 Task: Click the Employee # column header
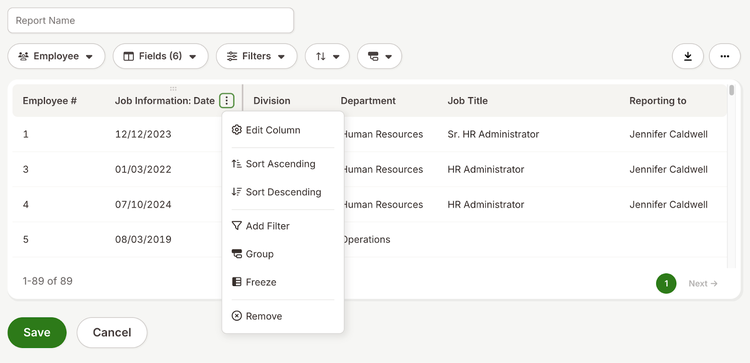pyautogui.click(x=50, y=101)
